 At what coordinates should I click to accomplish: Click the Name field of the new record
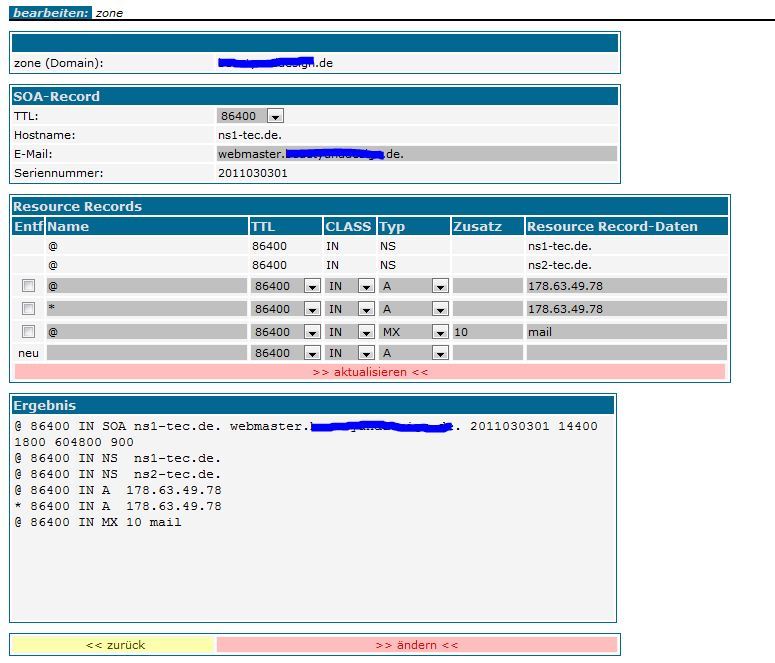pyautogui.click(x=146, y=353)
